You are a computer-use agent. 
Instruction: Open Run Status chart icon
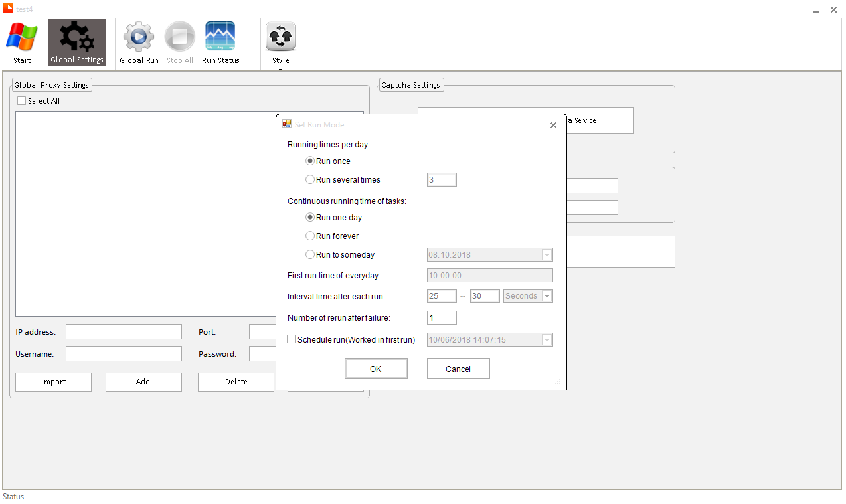[220, 37]
